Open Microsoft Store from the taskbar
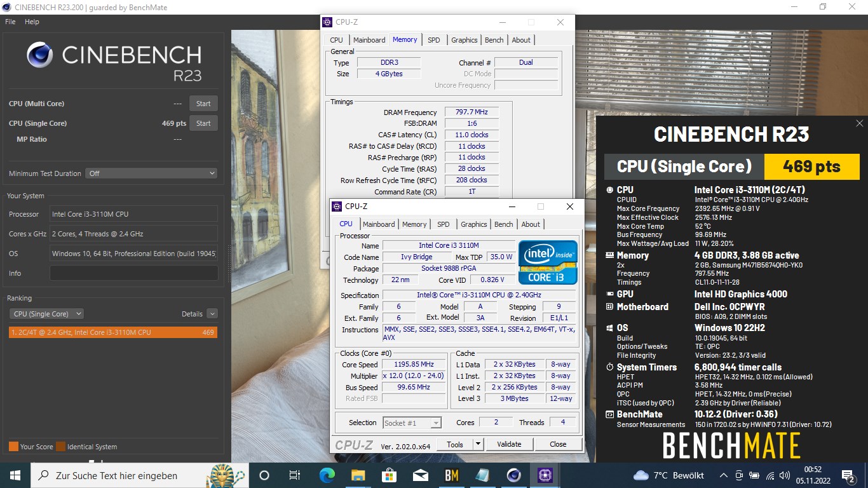Screen dimensions: 868x488 point(389,475)
